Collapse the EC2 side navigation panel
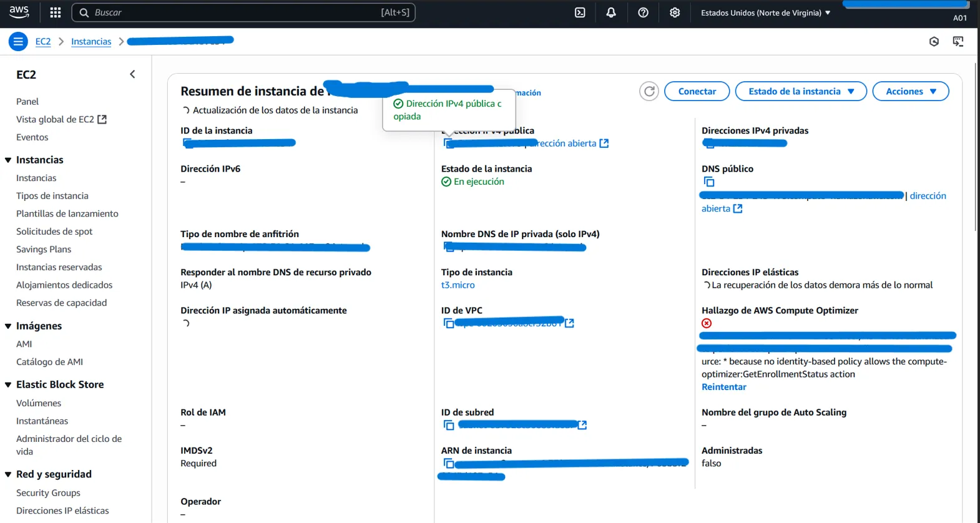The height and width of the screenshot is (523, 980). point(132,74)
